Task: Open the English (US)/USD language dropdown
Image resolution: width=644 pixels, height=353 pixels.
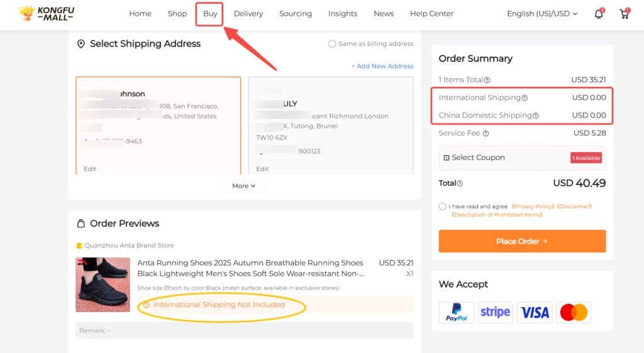Action: coord(541,14)
